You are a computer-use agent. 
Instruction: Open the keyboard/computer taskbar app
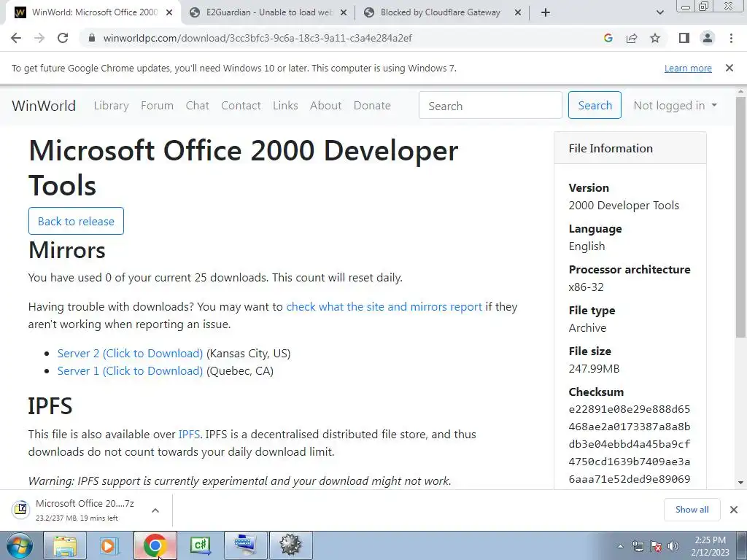pyautogui.click(x=246, y=545)
